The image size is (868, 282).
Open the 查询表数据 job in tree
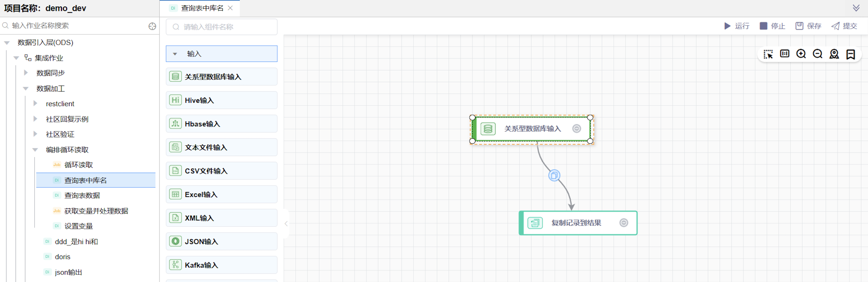[82, 195]
